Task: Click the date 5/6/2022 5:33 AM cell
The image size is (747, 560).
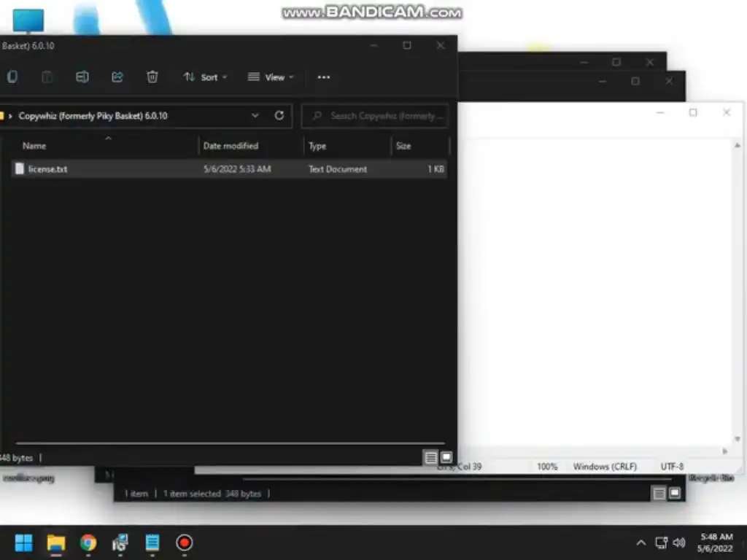Action: coord(237,169)
